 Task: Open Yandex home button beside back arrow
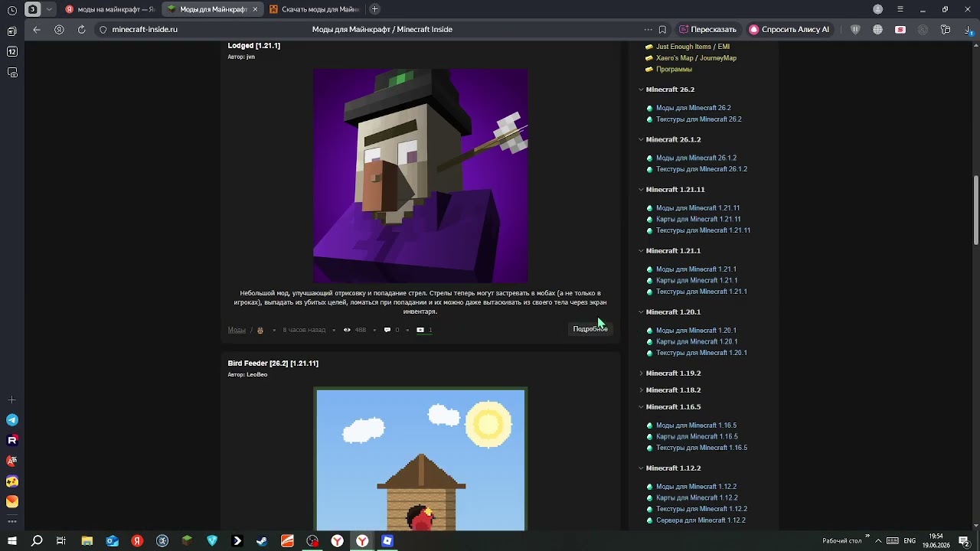pyautogui.click(x=59, y=29)
